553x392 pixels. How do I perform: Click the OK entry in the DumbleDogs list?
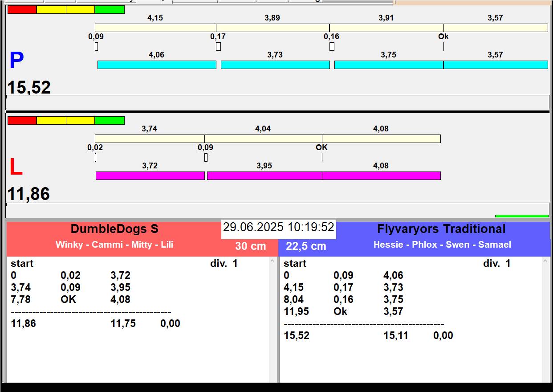click(x=69, y=299)
